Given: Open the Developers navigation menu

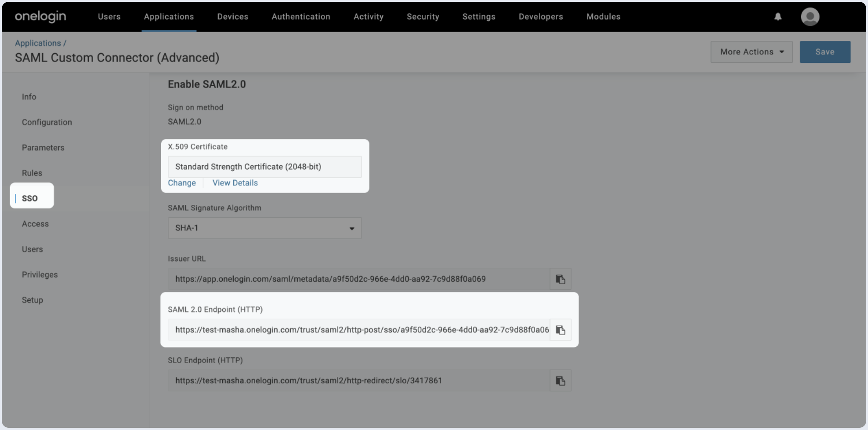Looking at the screenshot, I should coord(540,17).
